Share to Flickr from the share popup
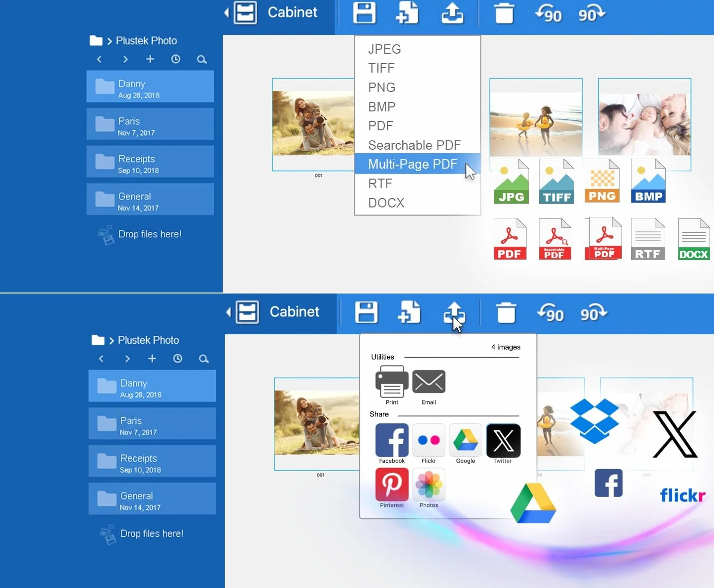This screenshot has height=588, width=714. coord(429,440)
